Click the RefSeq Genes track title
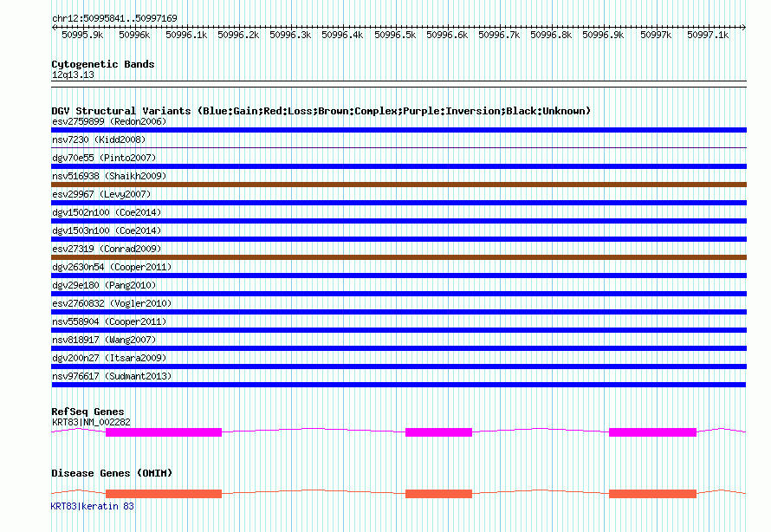The height and width of the screenshot is (532, 771). coord(87,412)
